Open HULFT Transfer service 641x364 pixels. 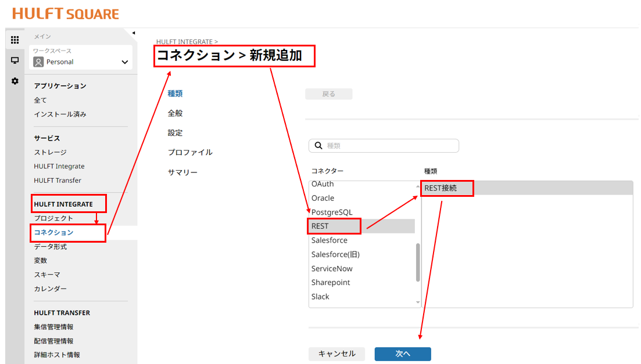coord(58,180)
